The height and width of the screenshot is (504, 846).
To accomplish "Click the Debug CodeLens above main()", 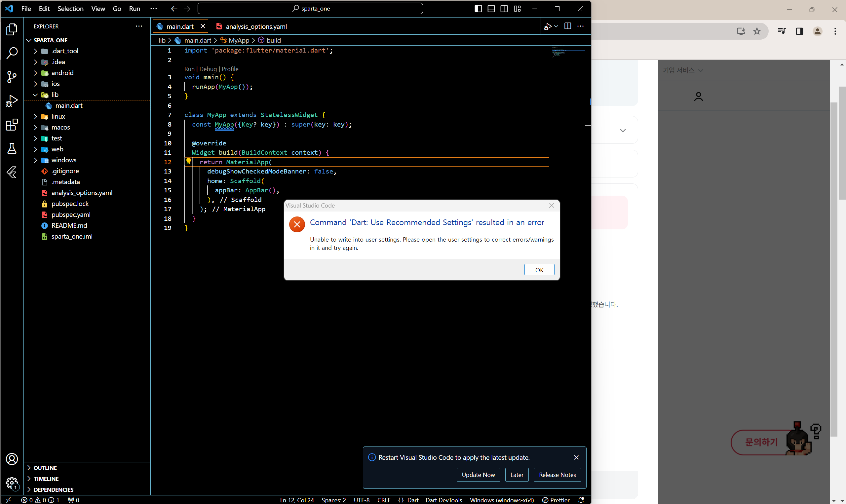I will click(208, 69).
